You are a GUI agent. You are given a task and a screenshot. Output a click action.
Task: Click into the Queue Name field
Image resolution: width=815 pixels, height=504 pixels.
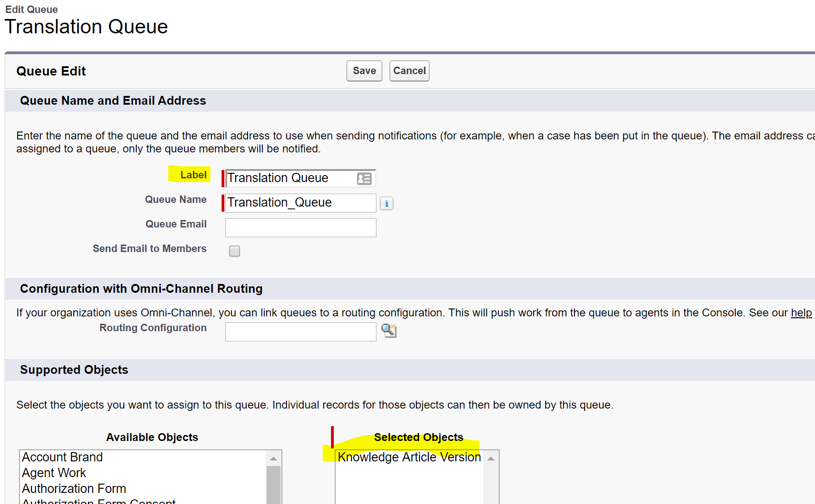pos(301,203)
